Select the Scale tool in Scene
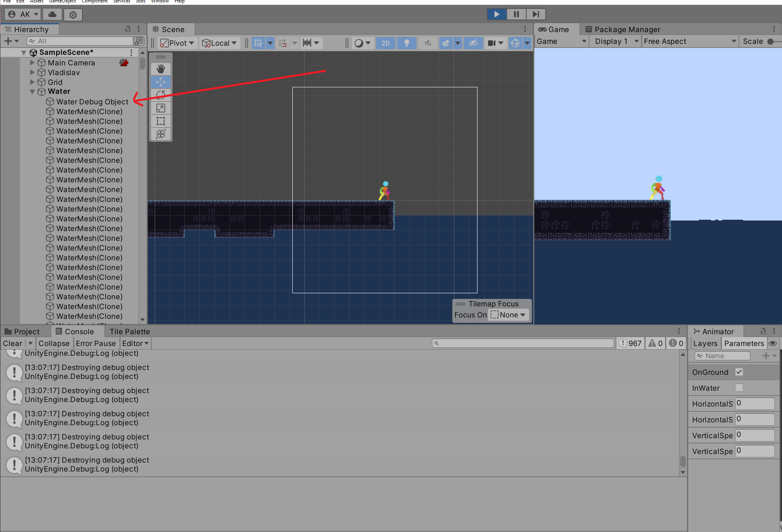Image resolution: width=782 pixels, height=532 pixels. 161,108
